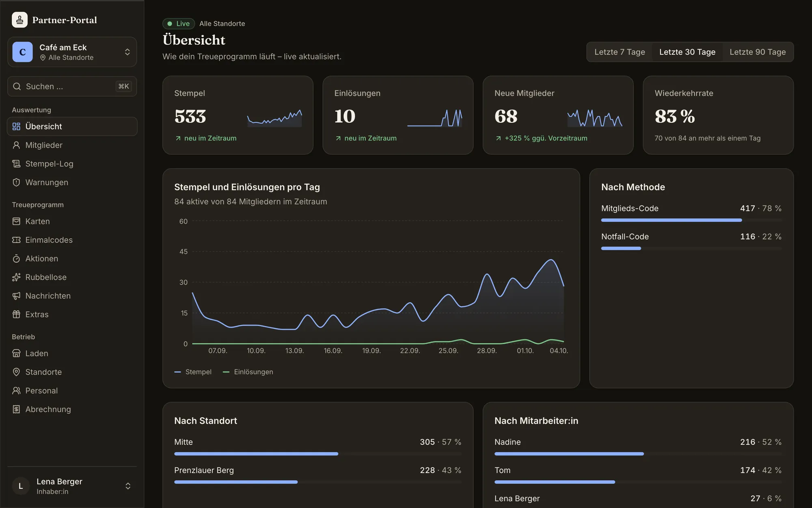Viewport: 812px width, 508px height.
Task: Open the Lena Berger account menu chevron
Action: click(x=128, y=486)
